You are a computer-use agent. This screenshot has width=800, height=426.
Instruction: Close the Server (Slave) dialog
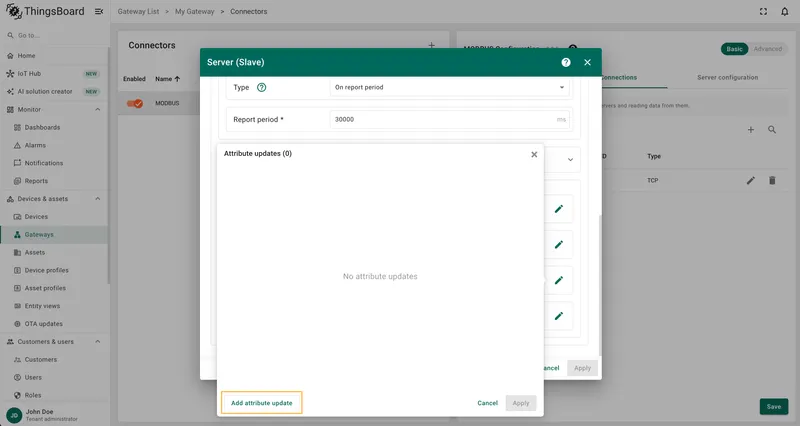[587, 62]
